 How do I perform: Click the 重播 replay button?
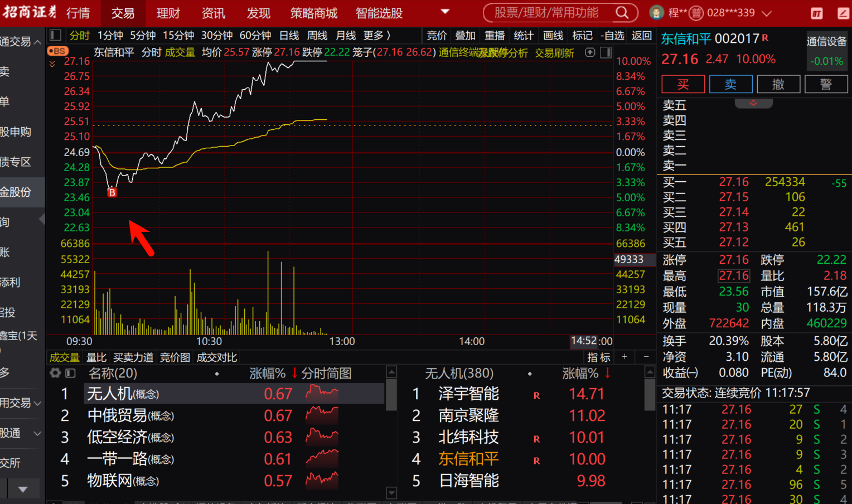point(495,36)
